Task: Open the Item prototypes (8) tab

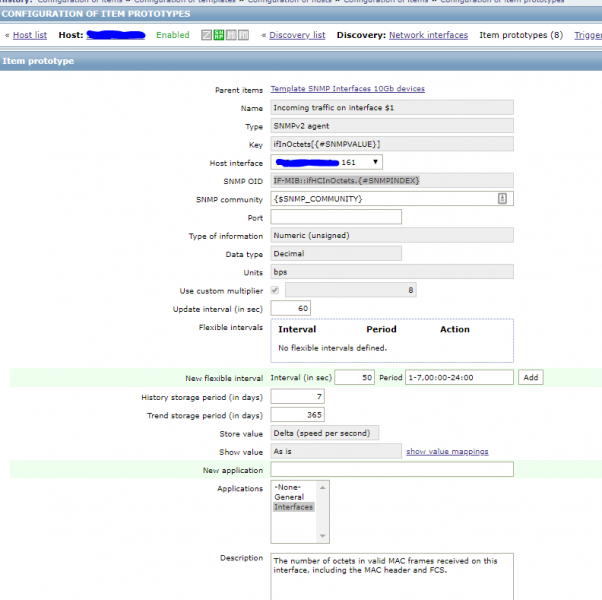Action: [x=521, y=35]
